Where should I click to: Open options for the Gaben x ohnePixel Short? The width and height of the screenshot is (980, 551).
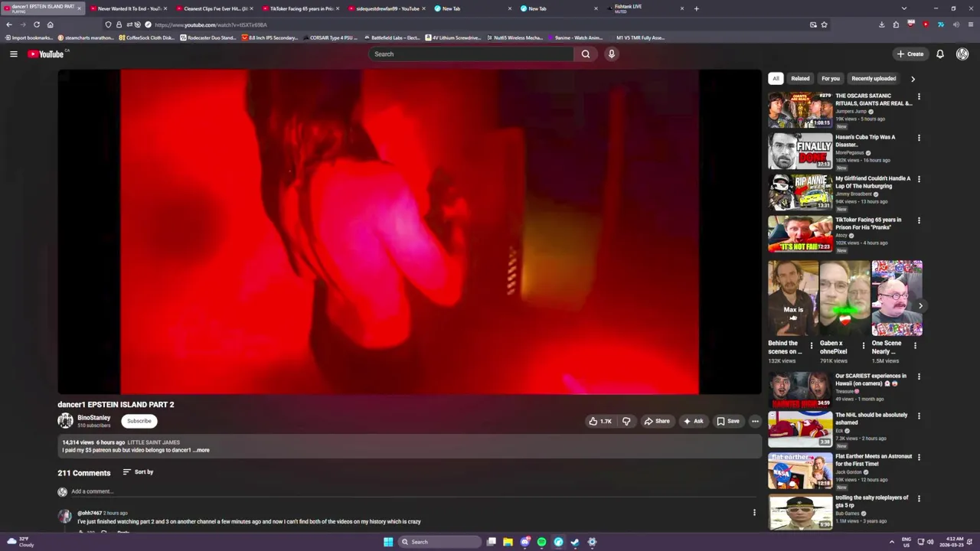[864, 345]
